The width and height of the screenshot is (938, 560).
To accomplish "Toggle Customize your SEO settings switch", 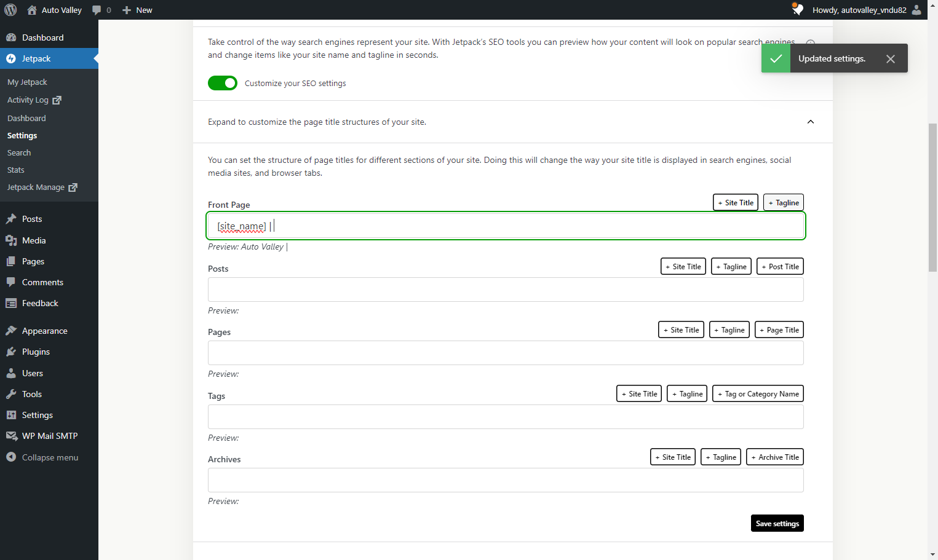I will click(x=223, y=83).
